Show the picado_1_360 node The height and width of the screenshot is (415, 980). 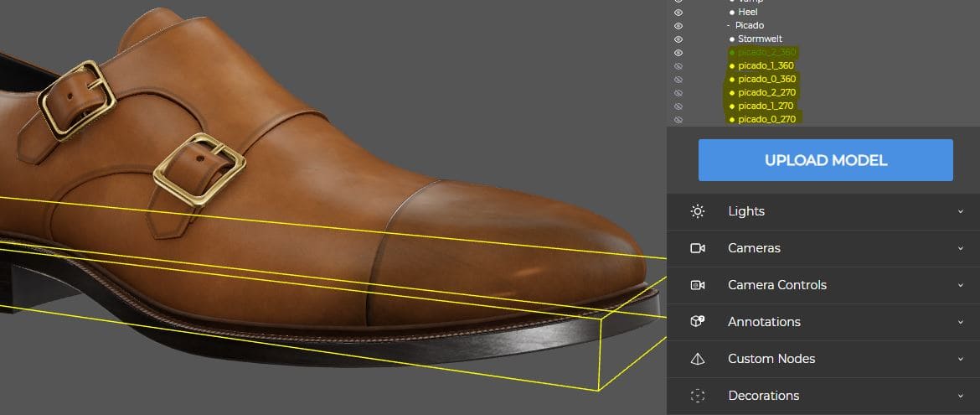pyautogui.click(x=678, y=65)
